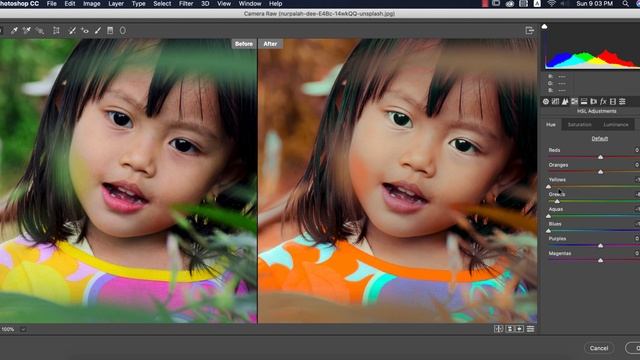Open the Effects fx panel icon

click(x=603, y=102)
